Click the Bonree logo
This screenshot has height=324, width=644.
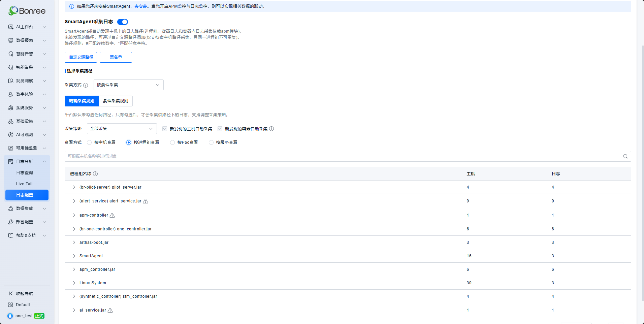click(x=27, y=11)
